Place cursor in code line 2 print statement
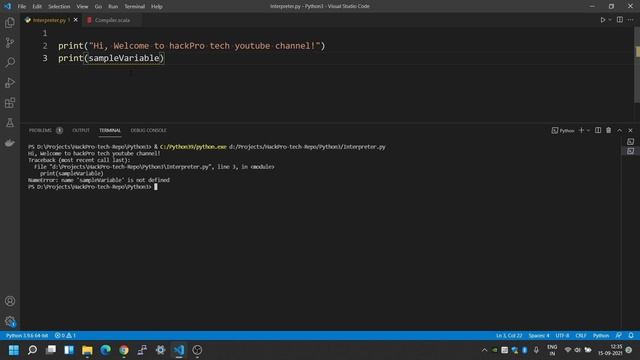The image size is (640, 360). pyautogui.click(x=191, y=46)
